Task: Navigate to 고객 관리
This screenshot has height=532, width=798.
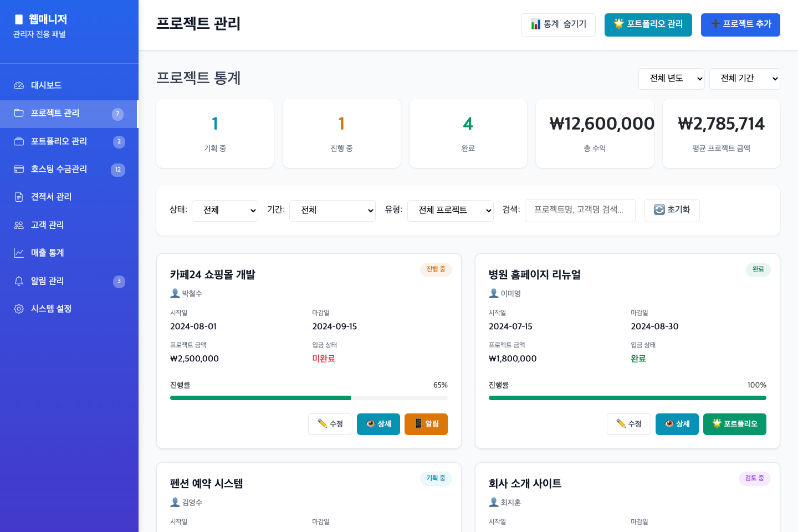Action: click(69, 225)
